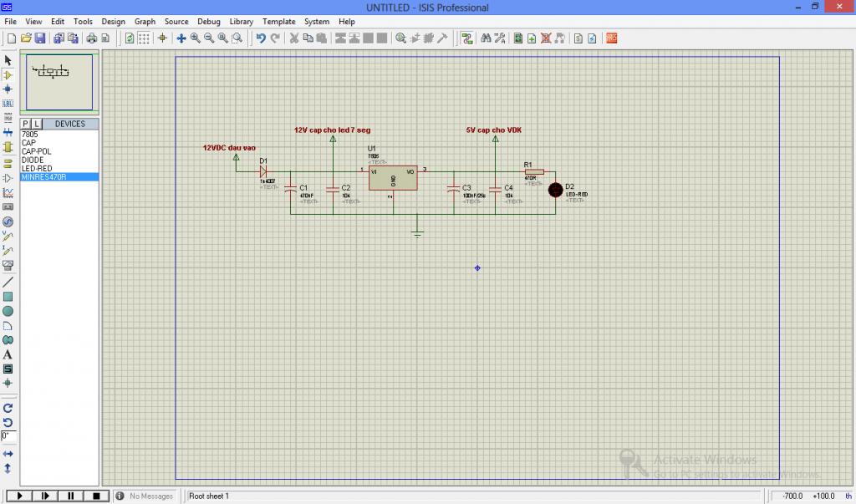The height and width of the screenshot is (504, 856).
Task: Click the P pick devices button
Action: click(26, 124)
